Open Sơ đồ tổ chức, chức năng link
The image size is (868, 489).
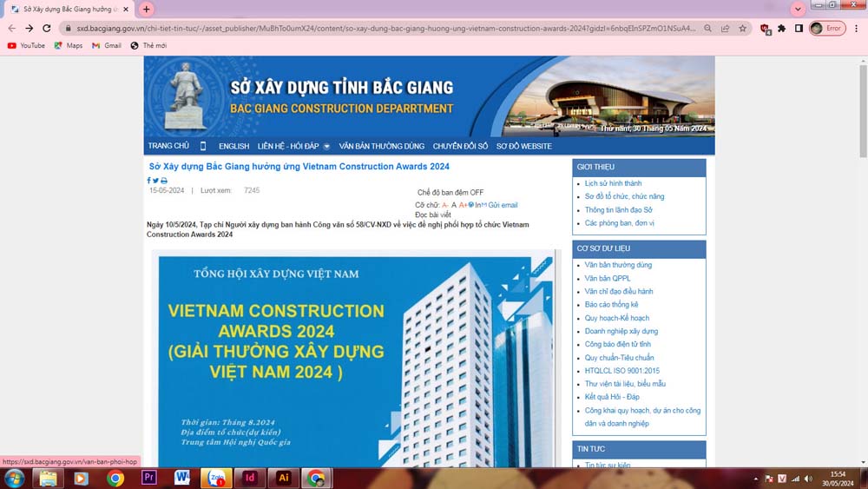click(624, 196)
